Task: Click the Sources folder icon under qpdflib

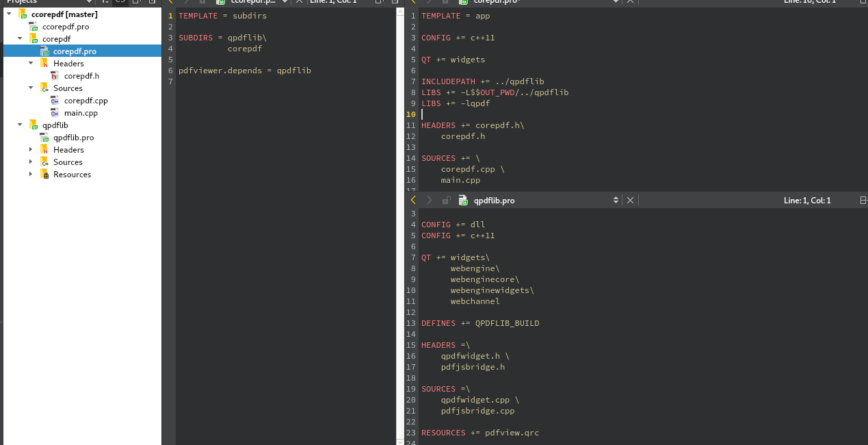Action: [x=44, y=162]
